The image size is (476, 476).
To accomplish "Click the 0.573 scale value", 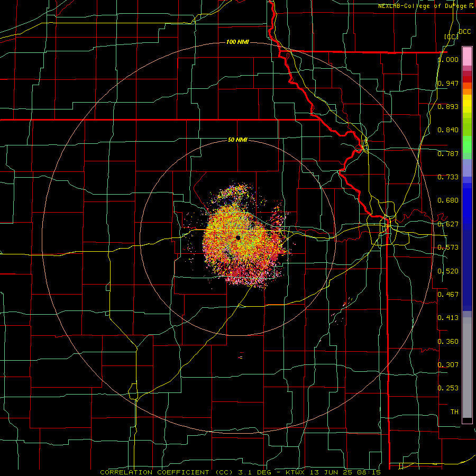I will tap(448, 248).
